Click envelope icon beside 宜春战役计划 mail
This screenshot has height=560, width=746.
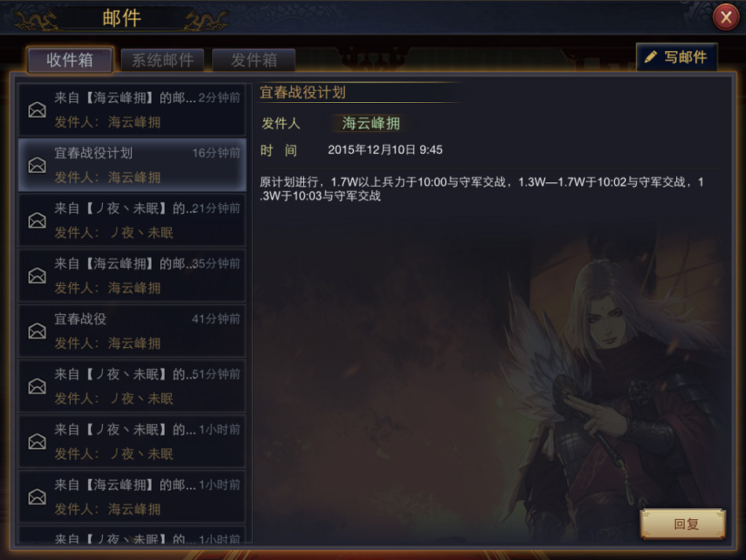coord(37,165)
